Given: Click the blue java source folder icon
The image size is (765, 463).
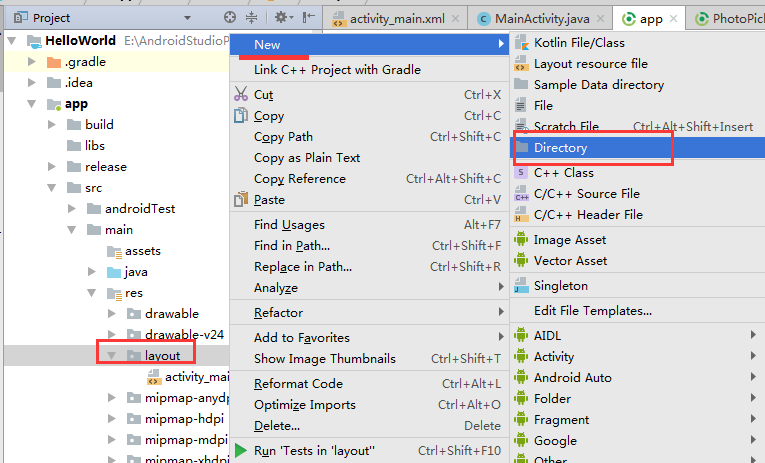Looking at the screenshot, I should point(114,272).
